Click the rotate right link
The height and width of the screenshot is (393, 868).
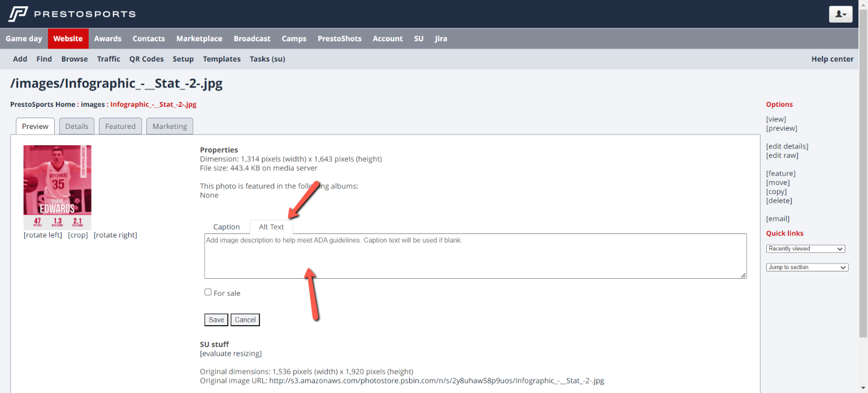point(115,235)
